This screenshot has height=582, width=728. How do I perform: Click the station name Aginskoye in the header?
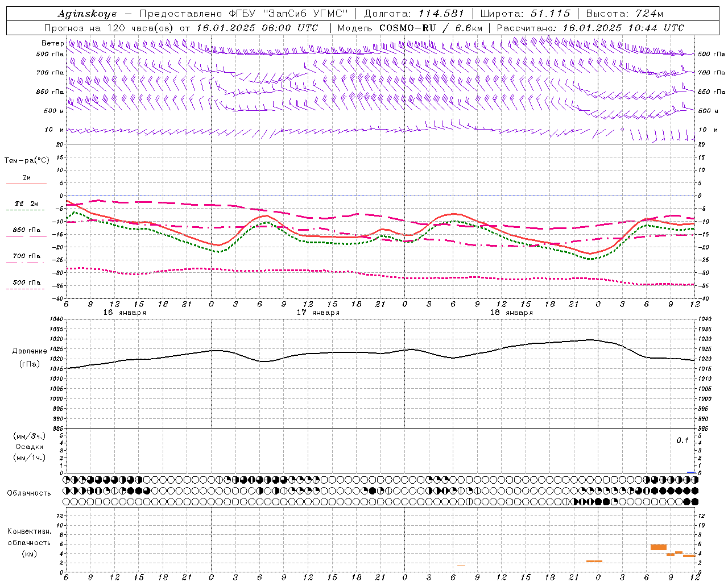coord(87,14)
